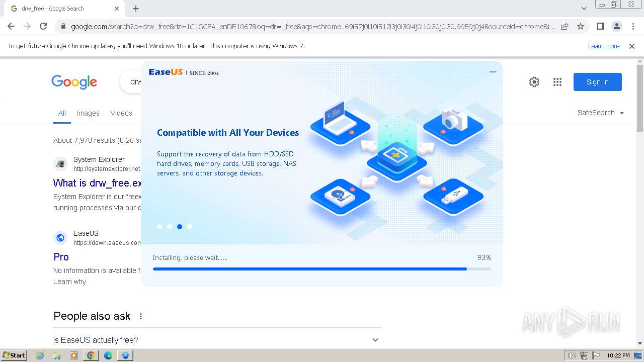Screen dimensions: 644x362
Task: Open the Chrome three-dot menu
Action: pyautogui.click(x=633, y=26)
